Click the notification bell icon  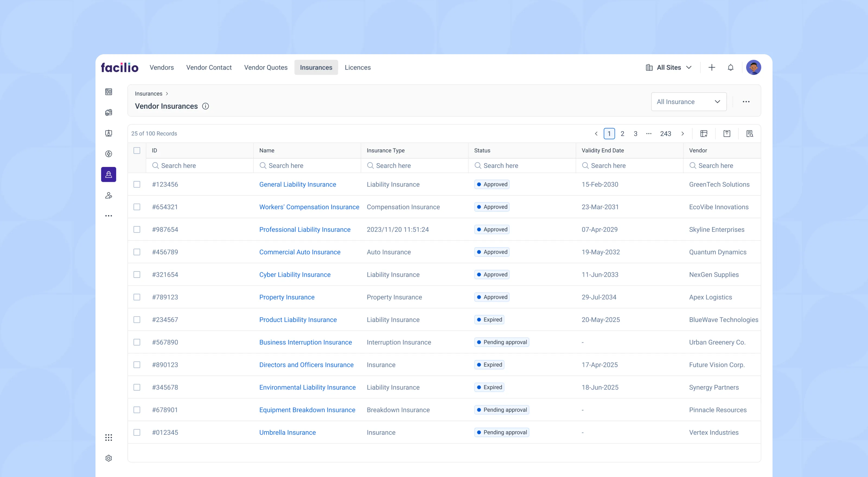tap(730, 67)
